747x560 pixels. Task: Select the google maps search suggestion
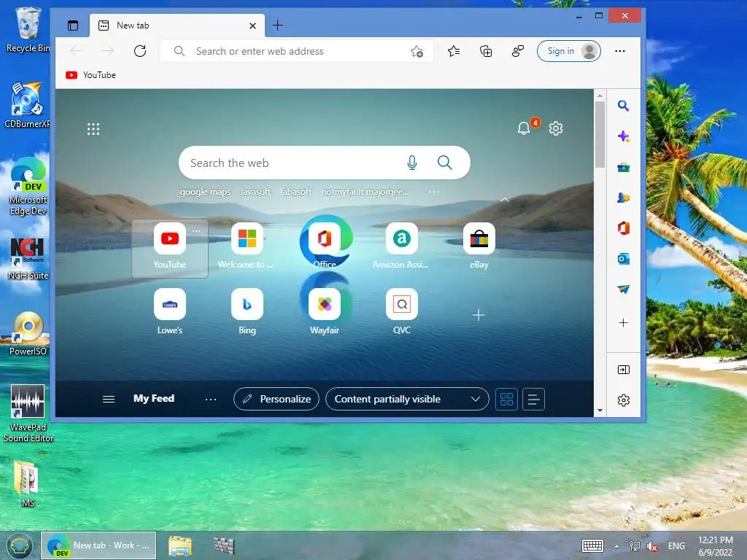click(205, 192)
